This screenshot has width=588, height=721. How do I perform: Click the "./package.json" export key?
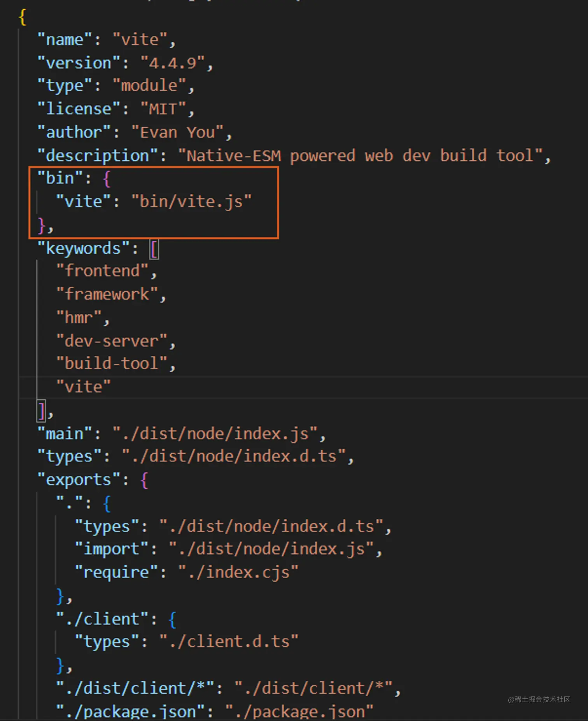pyautogui.click(x=130, y=712)
